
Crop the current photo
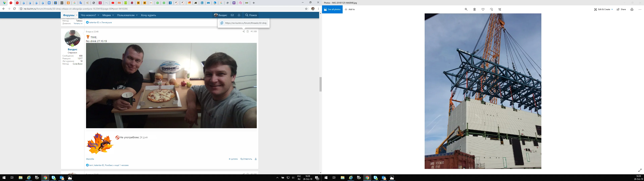[x=500, y=9]
